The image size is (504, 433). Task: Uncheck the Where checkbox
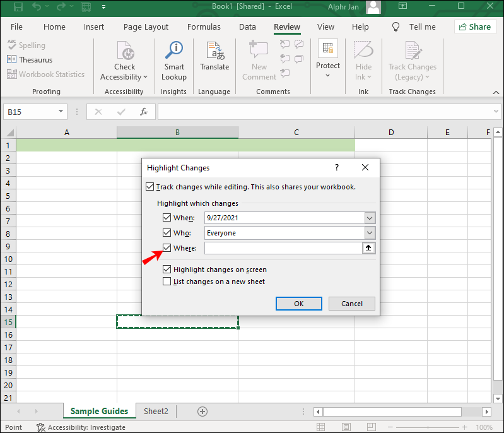(167, 248)
